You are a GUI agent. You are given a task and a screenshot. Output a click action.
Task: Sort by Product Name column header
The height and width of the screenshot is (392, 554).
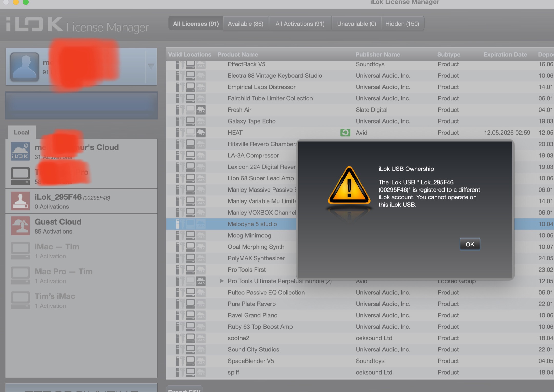tap(238, 54)
